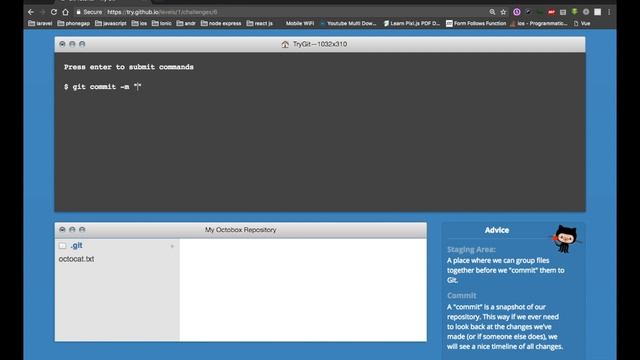The width and height of the screenshot is (640, 360).
Task: Open the green download arrow extension
Action: coord(574,12)
